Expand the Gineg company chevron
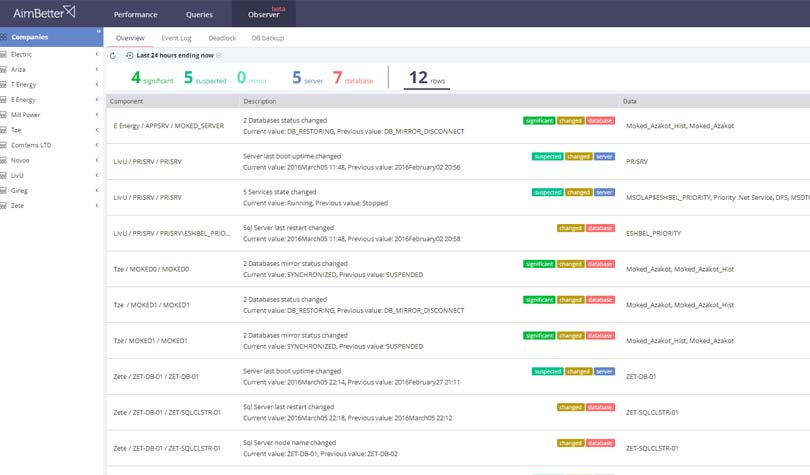The width and height of the screenshot is (810, 475). point(97,191)
